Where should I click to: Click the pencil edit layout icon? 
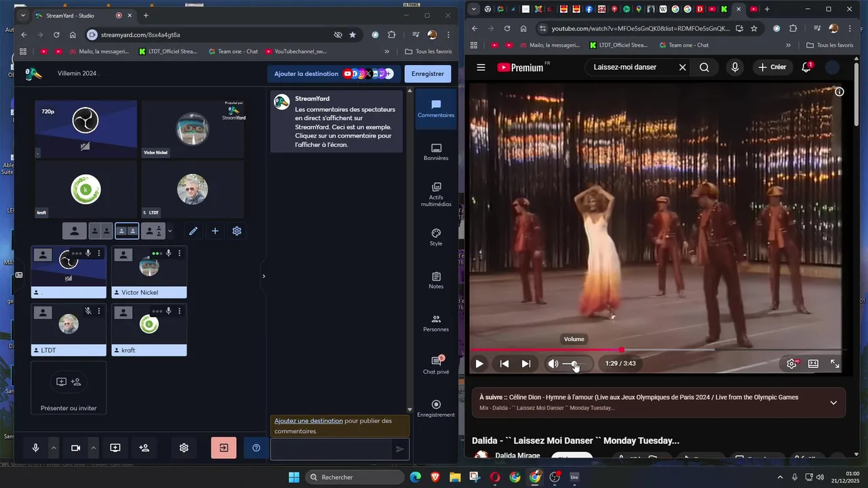193,231
